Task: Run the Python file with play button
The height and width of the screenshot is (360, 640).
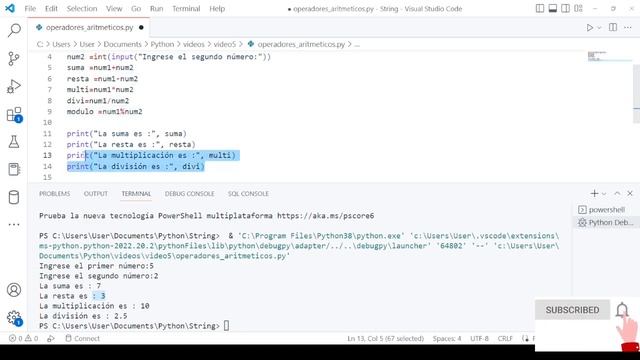Action: coord(590,28)
